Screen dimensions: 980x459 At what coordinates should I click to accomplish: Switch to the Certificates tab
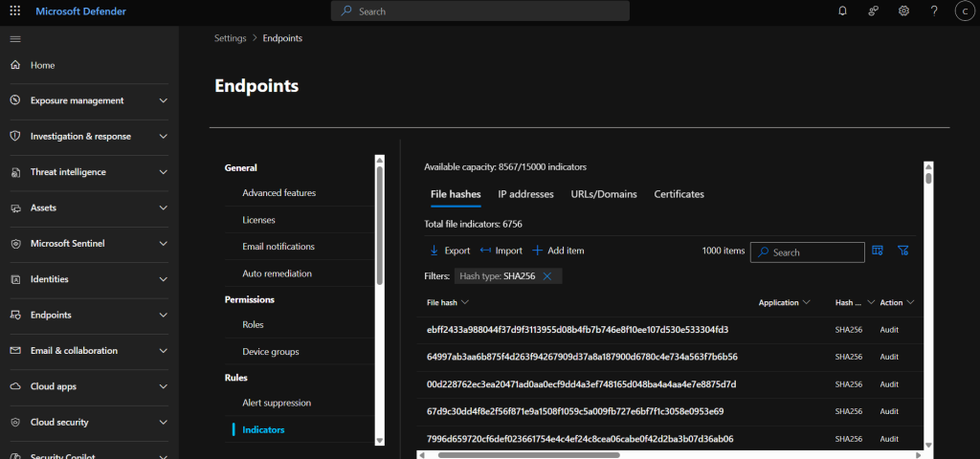pyautogui.click(x=679, y=194)
